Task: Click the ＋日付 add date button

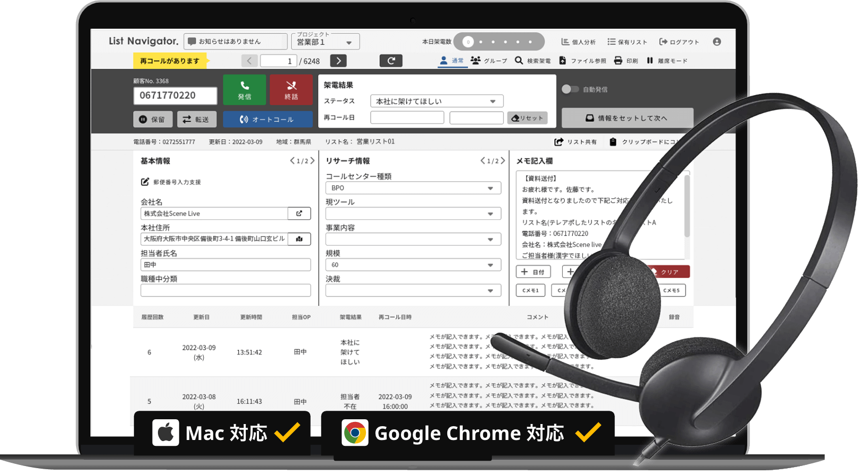Action: coord(533,272)
